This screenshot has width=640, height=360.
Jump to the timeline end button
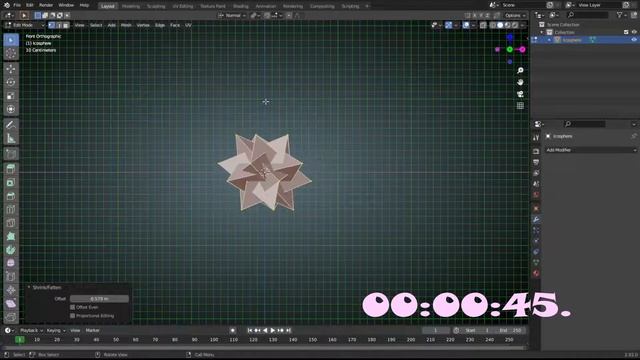click(x=289, y=330)
